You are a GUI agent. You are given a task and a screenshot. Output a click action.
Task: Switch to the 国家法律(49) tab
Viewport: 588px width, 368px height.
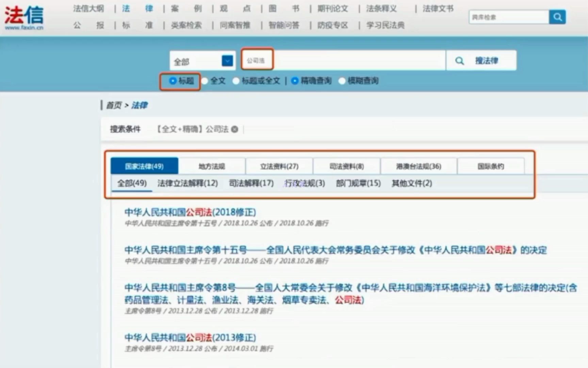144,166
